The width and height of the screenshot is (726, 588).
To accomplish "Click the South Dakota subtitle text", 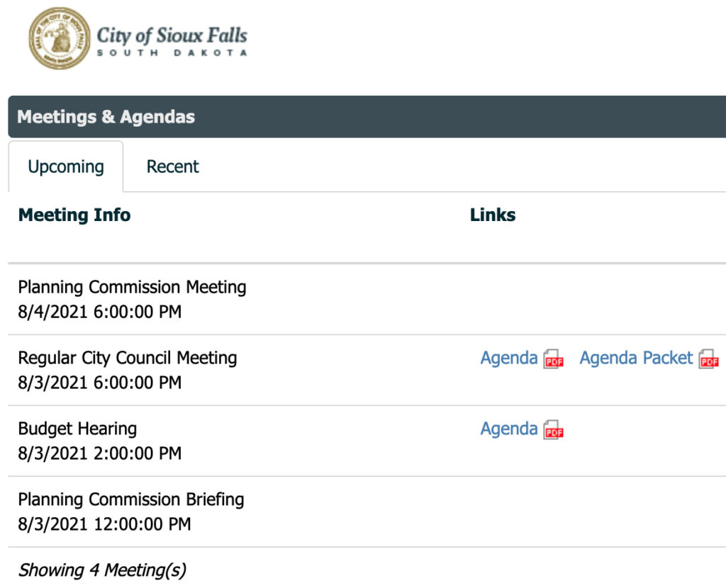I will [172, 52].
